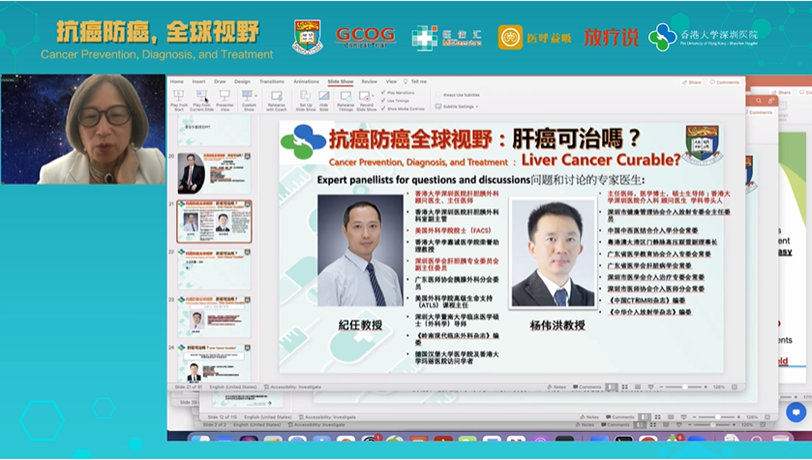Click name label '紀任教授' on slide
Screen dimensions: 812x460
(360, 325)
